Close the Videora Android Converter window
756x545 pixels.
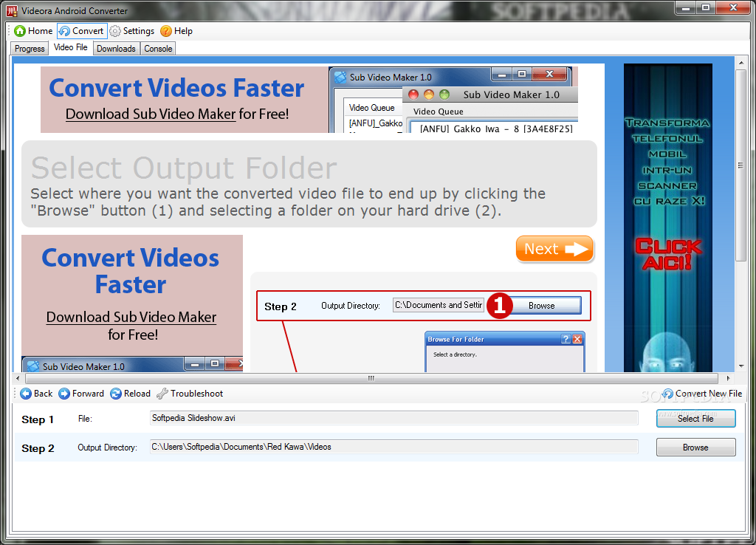[733, 7]
